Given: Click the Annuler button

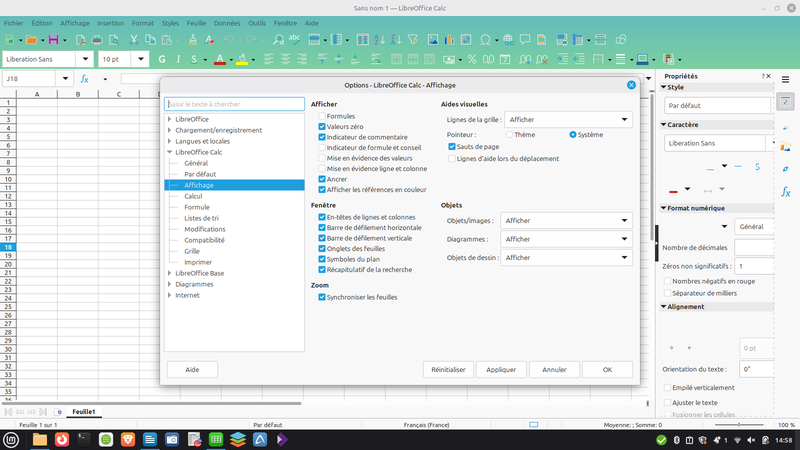Looking at the screenshot, I should tap(554, 369).
